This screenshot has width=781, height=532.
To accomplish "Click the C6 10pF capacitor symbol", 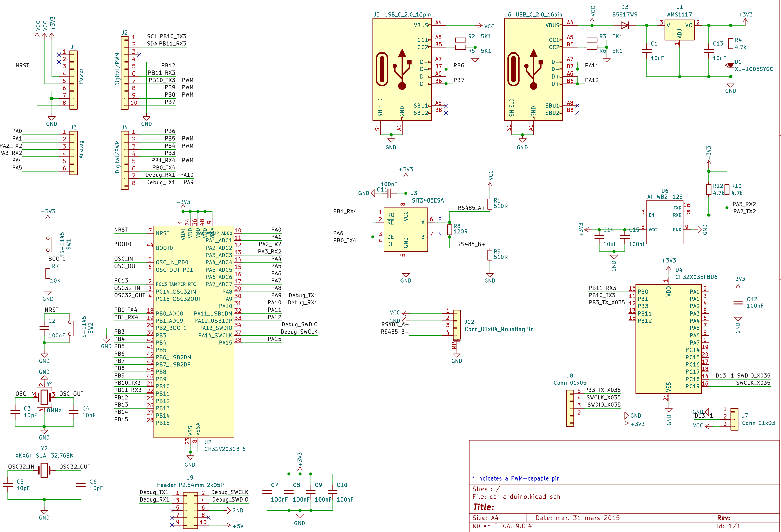I will [x=81, y=485].
